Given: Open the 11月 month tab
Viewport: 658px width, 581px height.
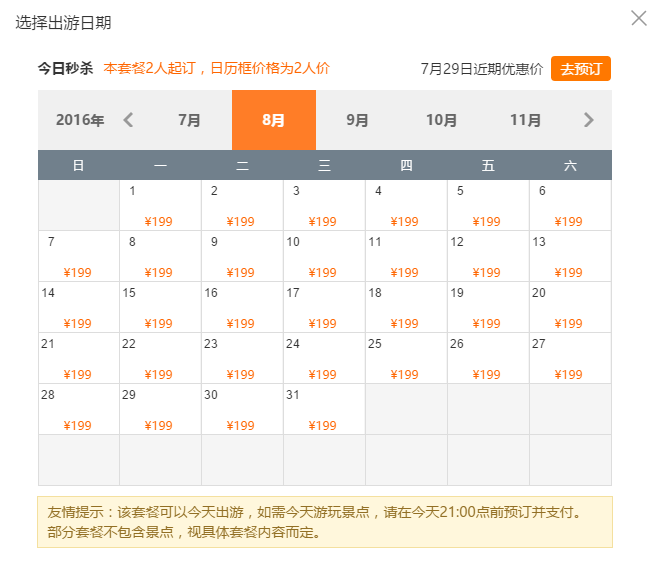Looking at the screenshot, I should coord(525,120).
